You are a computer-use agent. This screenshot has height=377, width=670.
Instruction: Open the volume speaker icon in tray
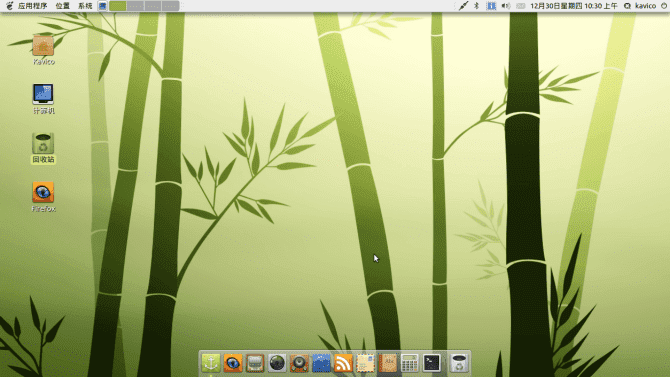pos(506,6)
